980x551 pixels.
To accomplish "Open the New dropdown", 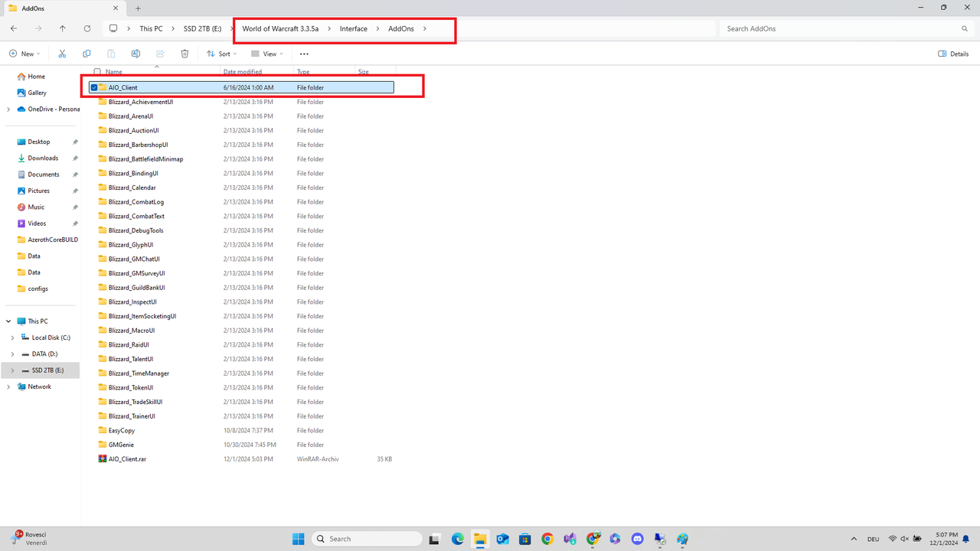I will point(24,54).
